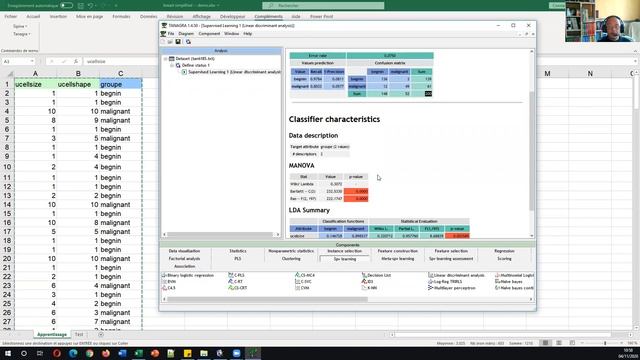The width and height of the screenshot is (640, 360).
Task: Select the Naive bayes component
Action: tap(509, 282)
